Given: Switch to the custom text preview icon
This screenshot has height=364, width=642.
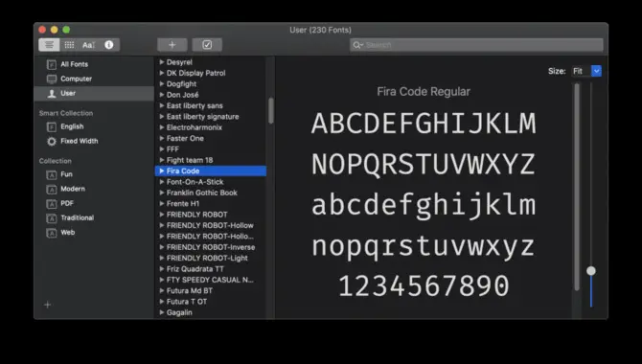Looking at the screenshot, I should [x=88, y=45].
